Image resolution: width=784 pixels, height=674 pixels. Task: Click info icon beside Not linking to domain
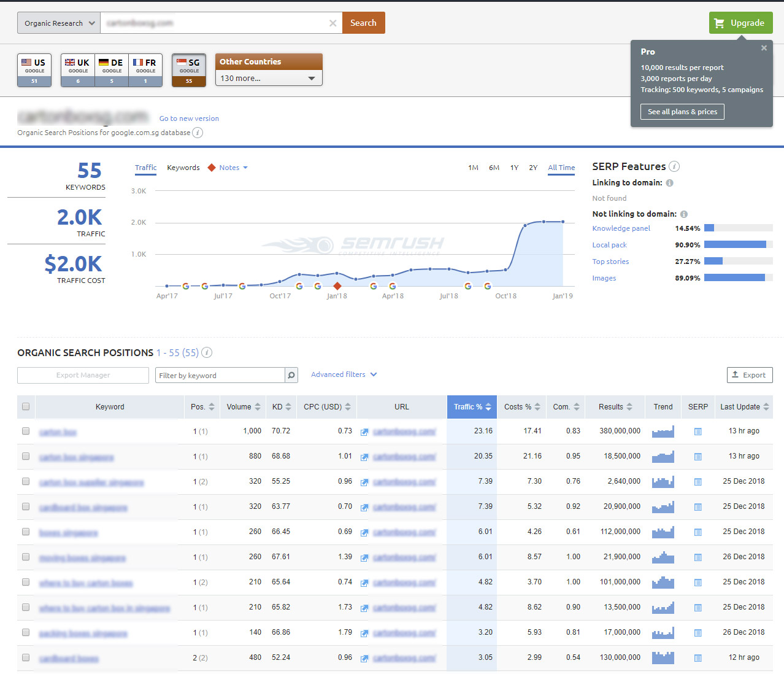[x=684, y=214]
